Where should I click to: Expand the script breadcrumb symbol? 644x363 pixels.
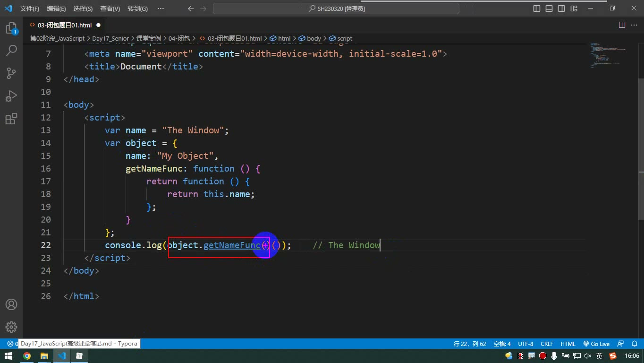pos(341,38)
